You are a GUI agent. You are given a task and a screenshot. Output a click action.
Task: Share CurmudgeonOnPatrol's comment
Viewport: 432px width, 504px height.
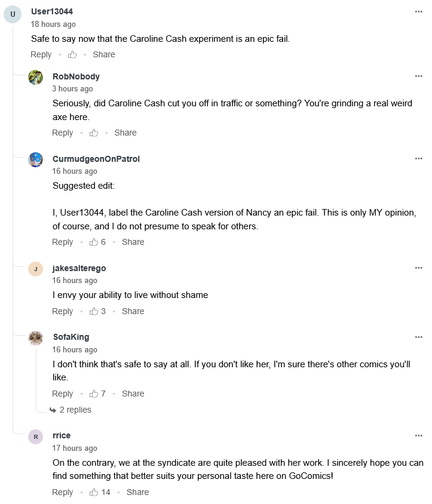[x=133, y=242]
